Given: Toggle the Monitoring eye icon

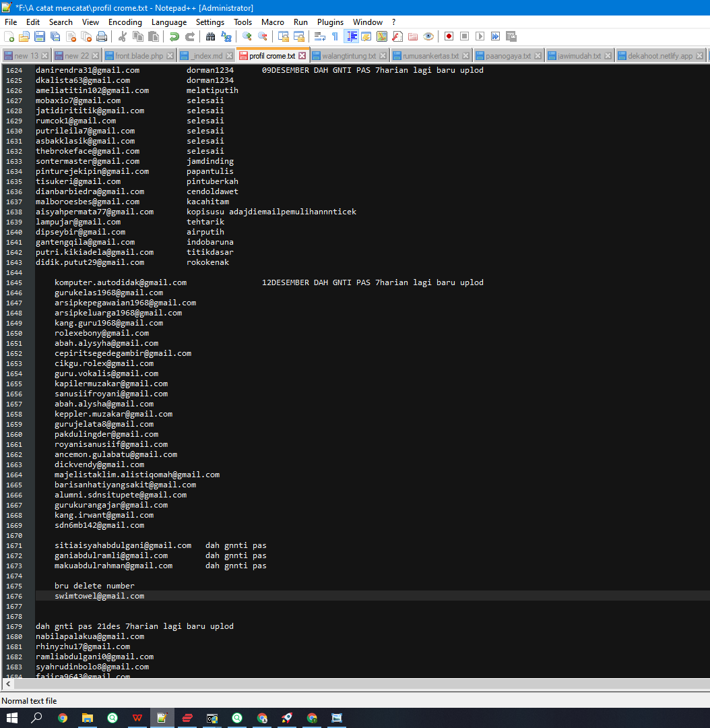Looking at the screenshot, I should coord(428,36).
